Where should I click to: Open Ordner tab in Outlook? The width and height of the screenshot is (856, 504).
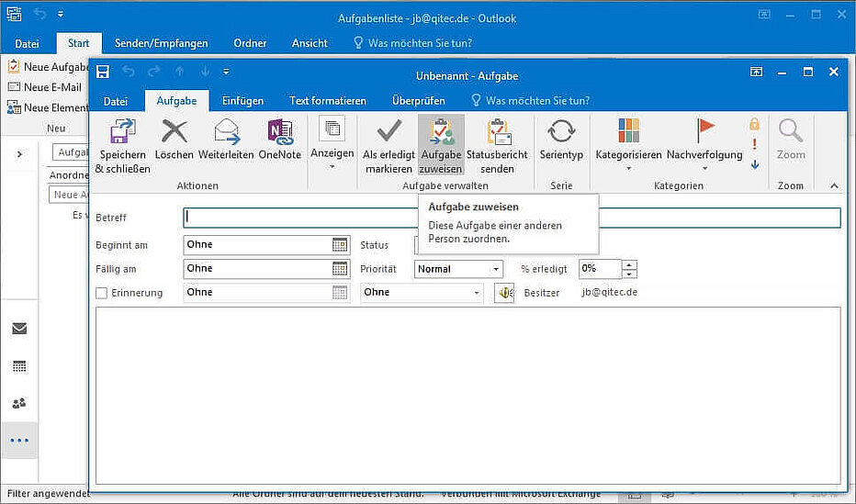click(250, 44)
